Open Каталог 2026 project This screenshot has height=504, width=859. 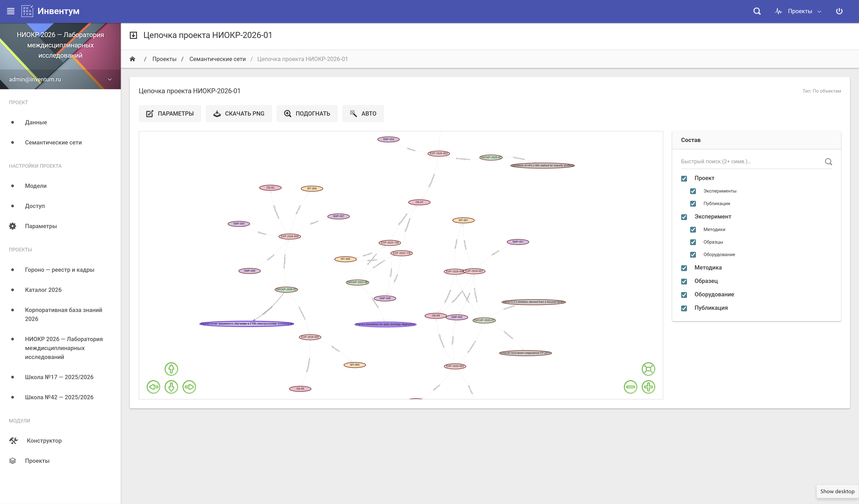pos(43,290)
